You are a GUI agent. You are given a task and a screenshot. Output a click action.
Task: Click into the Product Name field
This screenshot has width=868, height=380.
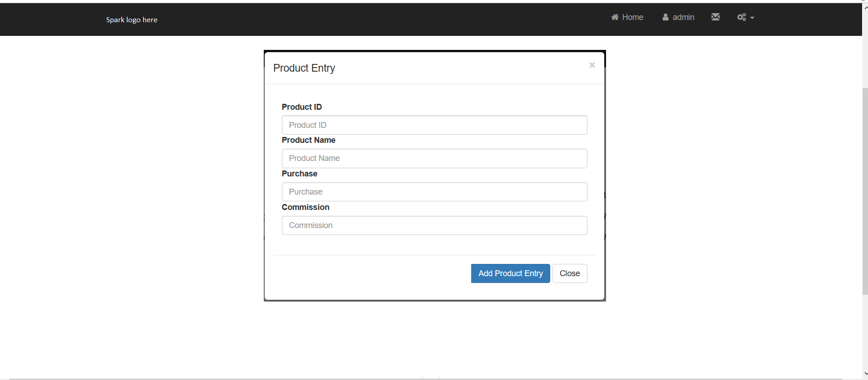(x=434, y=159)
